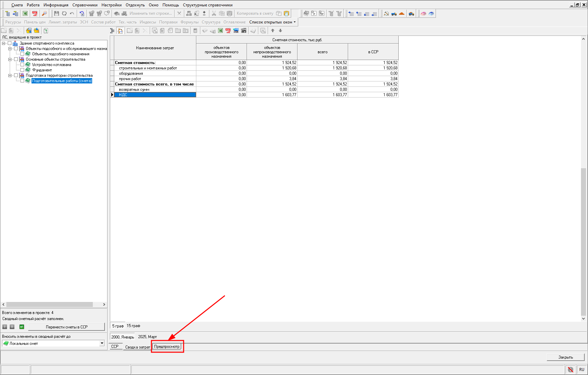Screen dimensions: 588x375
Task: Click the Изменить тип строки button
Action: tap(151, 13)
